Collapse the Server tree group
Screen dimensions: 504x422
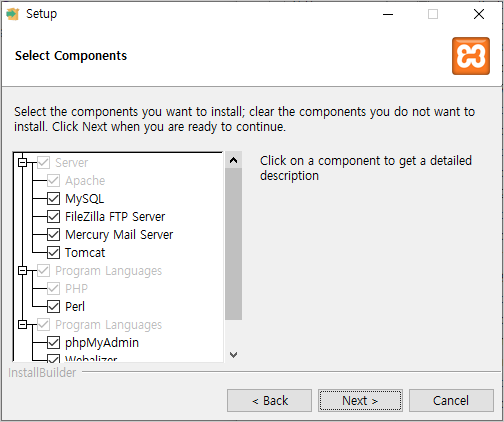(22, 163)
